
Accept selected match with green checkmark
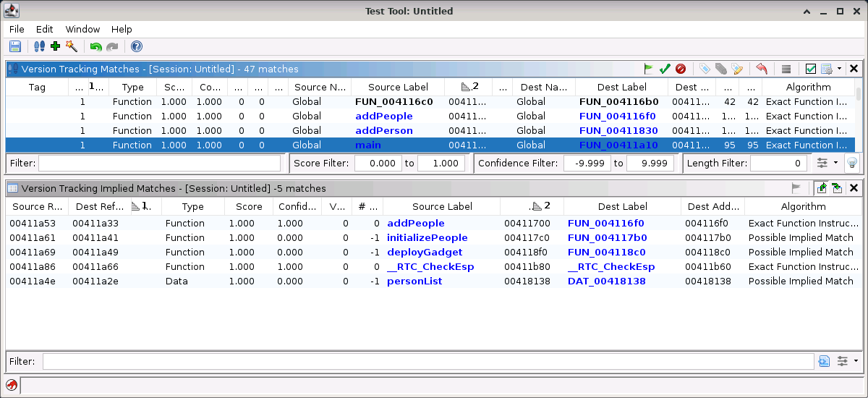(x=665, y=69)
